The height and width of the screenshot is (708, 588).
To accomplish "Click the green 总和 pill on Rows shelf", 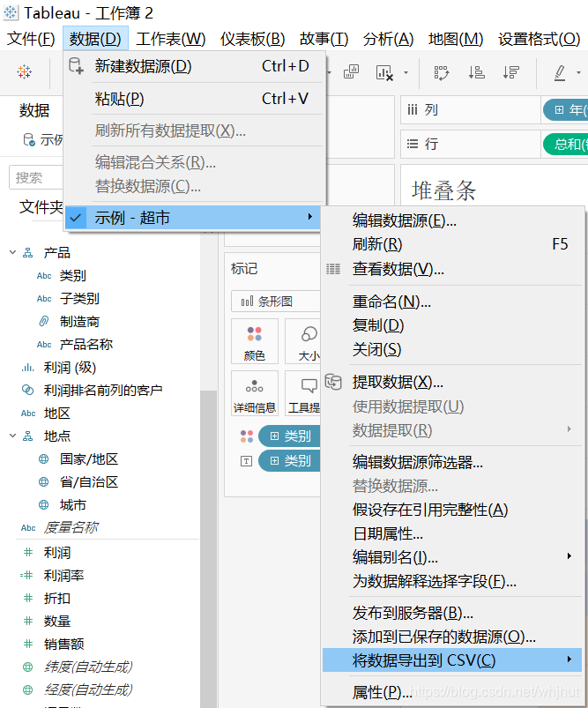I will (x=566, y=144).
